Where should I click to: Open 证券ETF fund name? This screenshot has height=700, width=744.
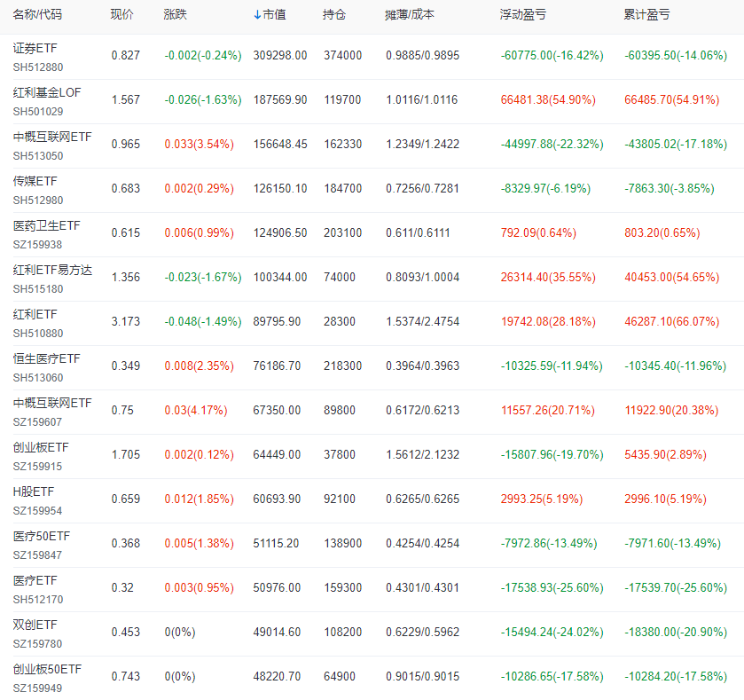pyautogui.click(x=35, y=49)
